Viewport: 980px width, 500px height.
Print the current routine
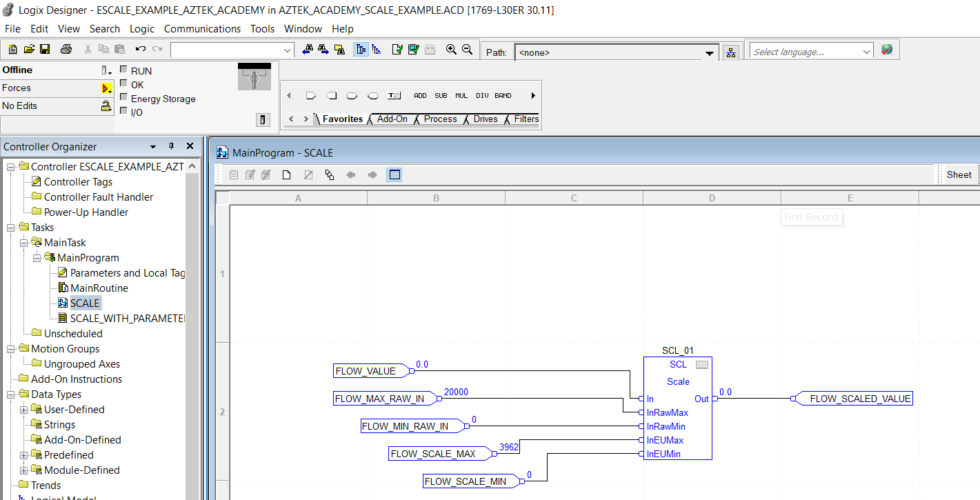click(x=66, y=49)
